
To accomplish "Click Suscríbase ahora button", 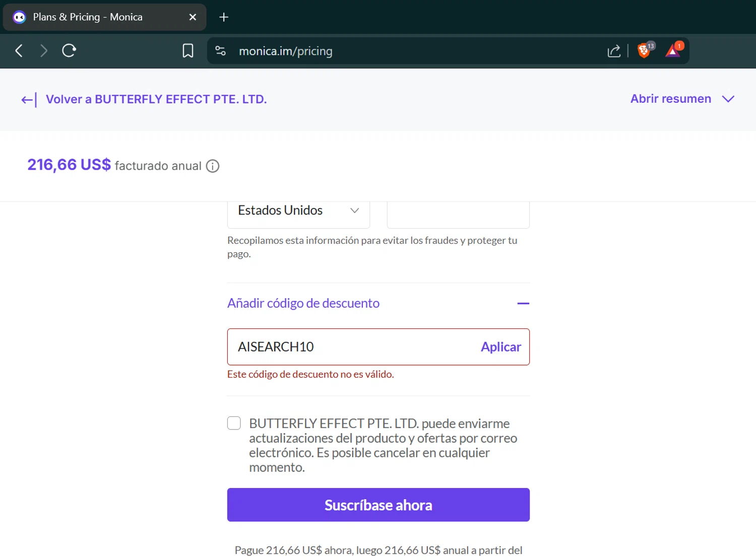I will (379, 505).
